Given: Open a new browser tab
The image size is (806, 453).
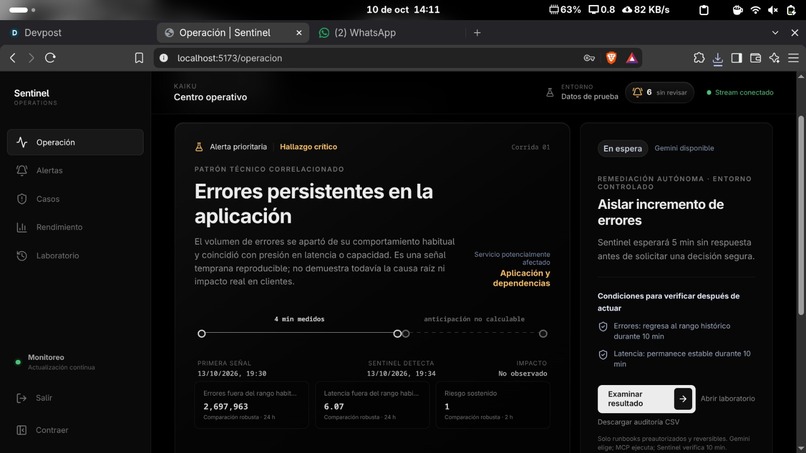Looking at the screenshot, I should (477, 33).
